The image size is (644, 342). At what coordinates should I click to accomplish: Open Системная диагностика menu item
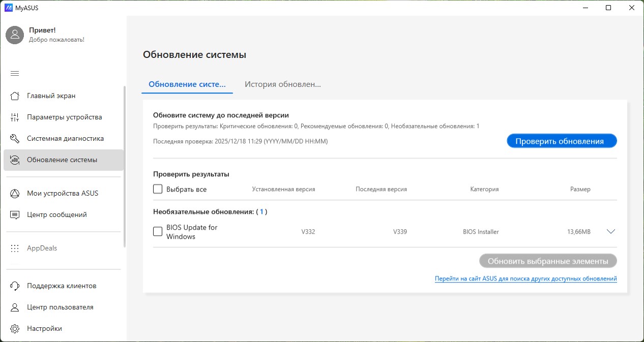click(x=64, y=138)
